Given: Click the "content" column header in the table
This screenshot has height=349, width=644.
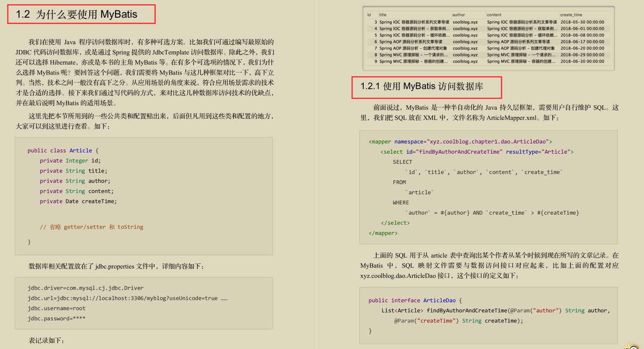Looking at the screenshot, I should (x=494, y=15).
